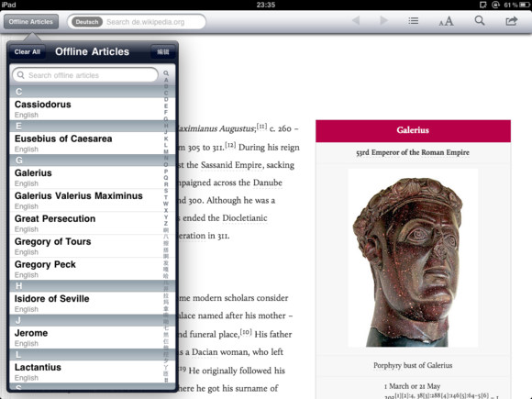Go back with the left arrow icon
This screenshot has height=399, width=532.
pos(356,21)
